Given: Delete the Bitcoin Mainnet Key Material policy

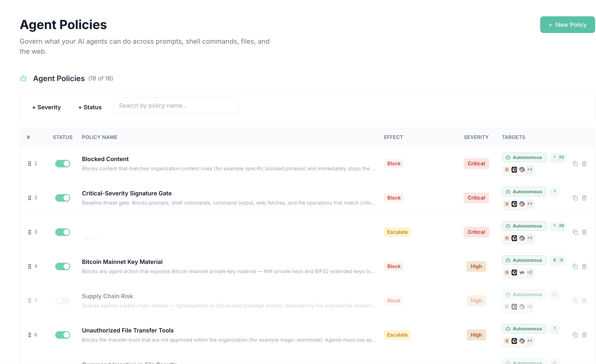Looking at the screenshot, I should (x=584, y=266).
